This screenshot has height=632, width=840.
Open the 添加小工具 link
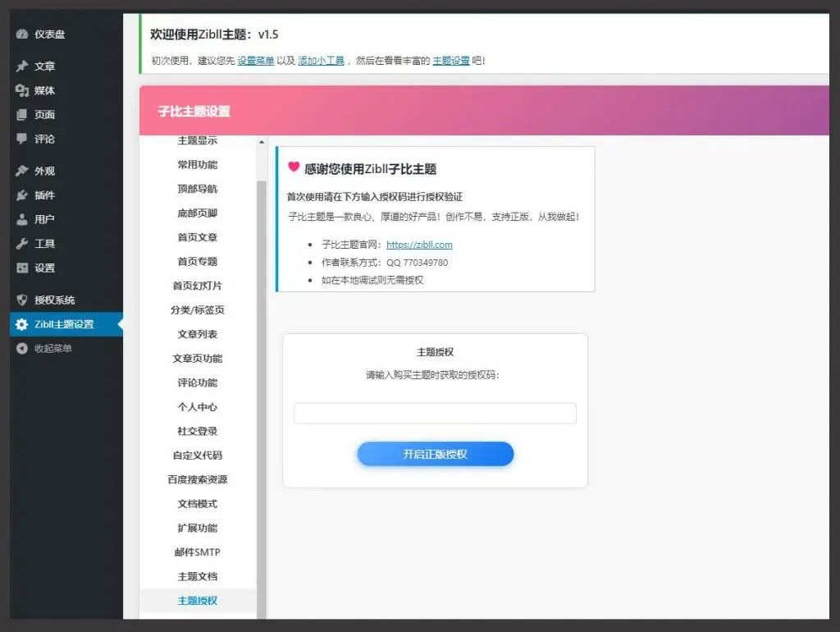(x=321, y=61)
